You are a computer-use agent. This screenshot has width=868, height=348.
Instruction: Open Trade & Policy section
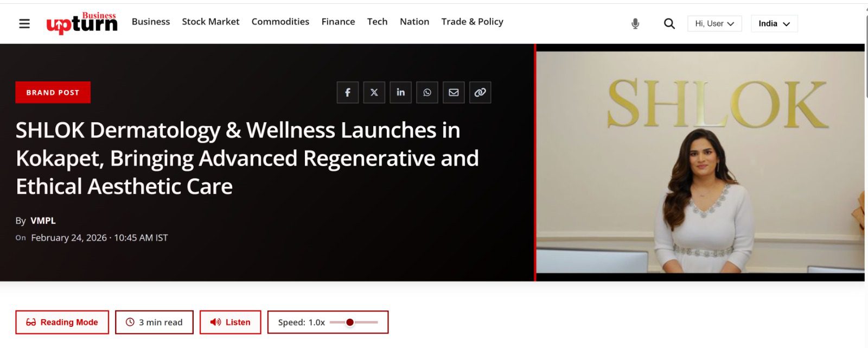[472, 22]
